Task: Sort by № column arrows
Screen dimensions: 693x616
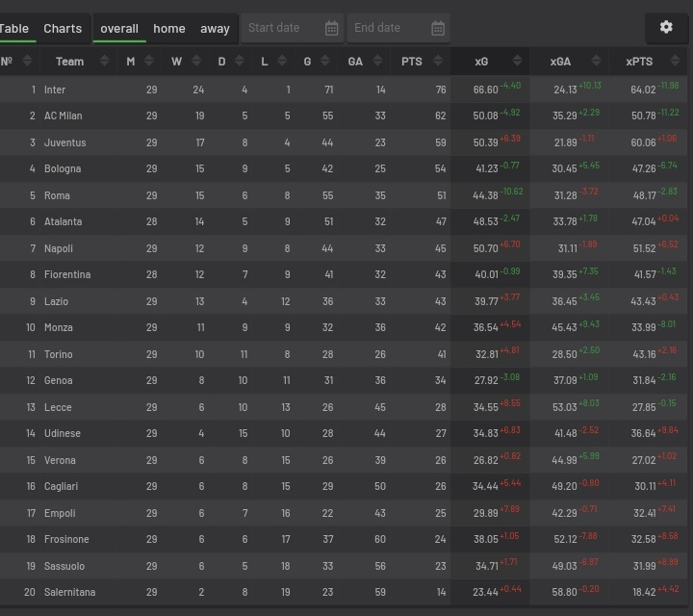Action: [x=27, y=61]
